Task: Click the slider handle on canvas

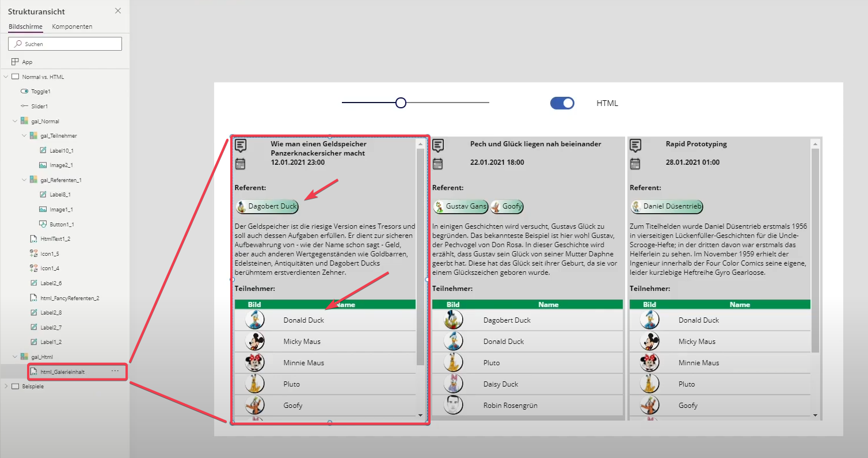Action: tap(401, 103)
